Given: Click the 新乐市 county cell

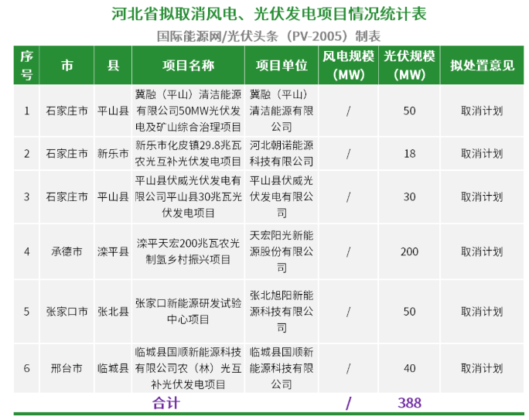Looking at the screenshot, I should click(x=113, y=154).
